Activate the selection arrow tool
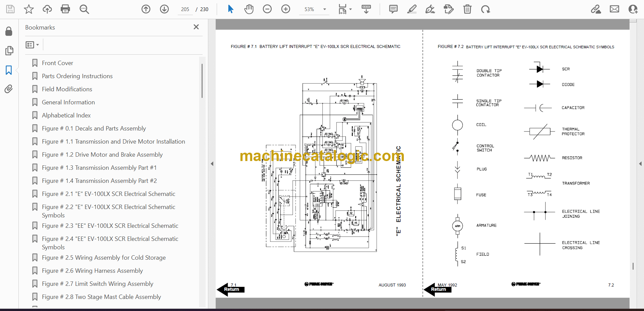The height and width of the screenshot is (311, 644). 230,9
